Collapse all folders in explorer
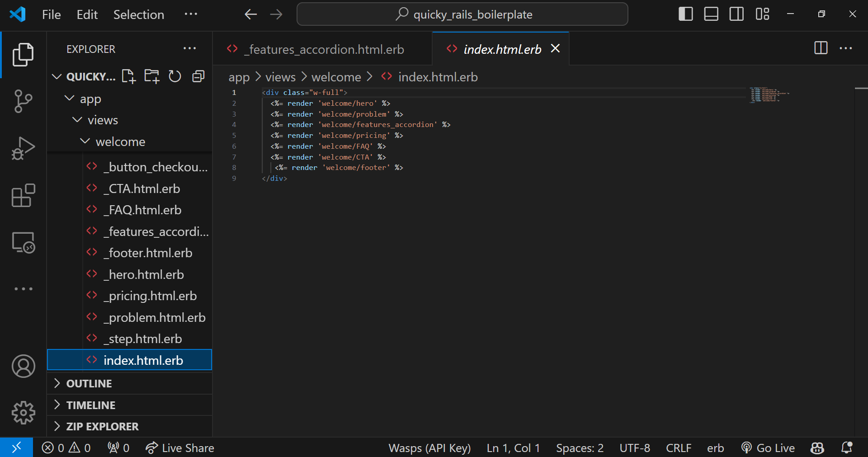This screenshot has height=457, width=868. (198, 76)
